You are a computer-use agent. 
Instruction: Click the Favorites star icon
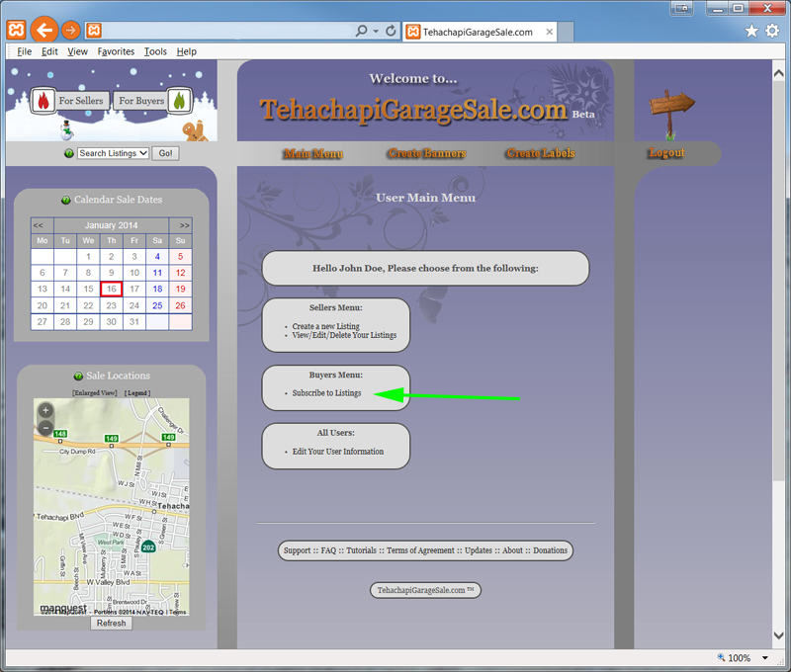[751, 32]
